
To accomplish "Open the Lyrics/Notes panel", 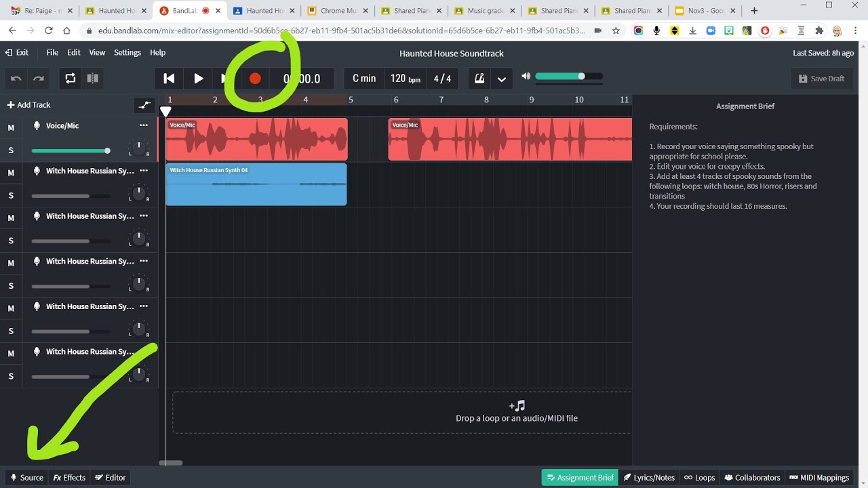I will (649, 478).
